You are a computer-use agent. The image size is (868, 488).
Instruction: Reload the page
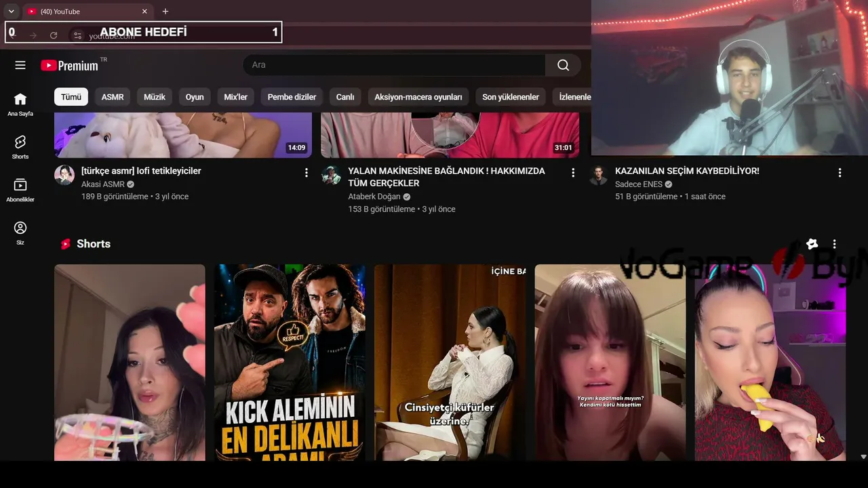[x=54, y=35]
